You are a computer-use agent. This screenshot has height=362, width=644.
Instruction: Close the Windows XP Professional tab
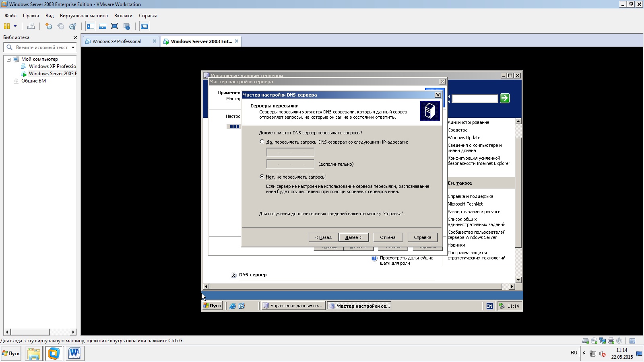tap(155, 41)
